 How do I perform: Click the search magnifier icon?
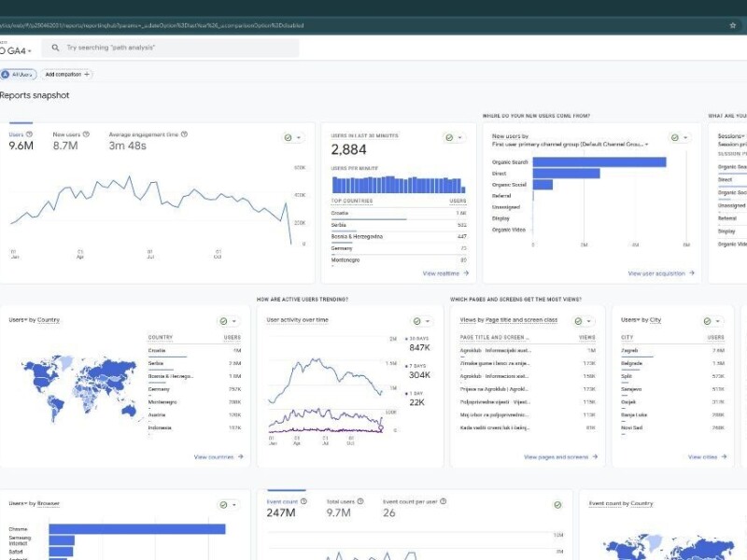pyautogui.click(x=55, y=48)
